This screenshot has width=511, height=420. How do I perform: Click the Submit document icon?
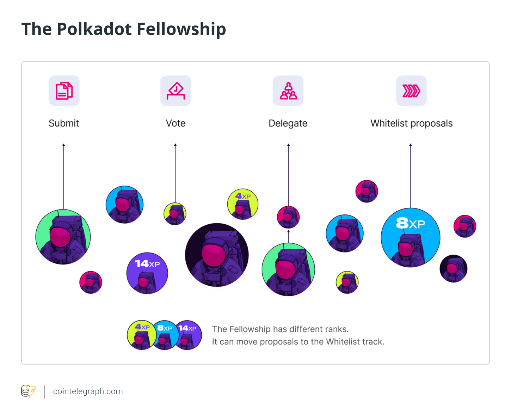[64, 91]
